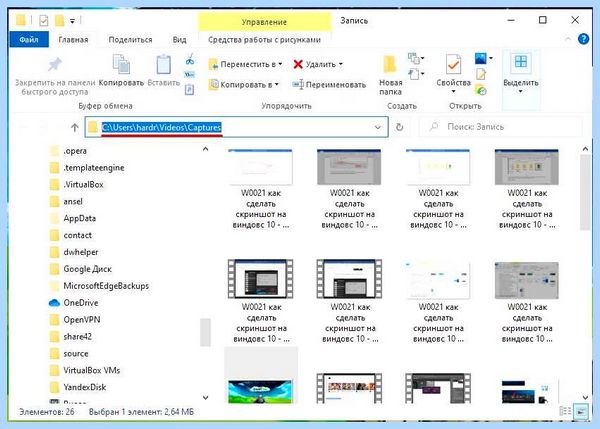Select first video thumbnail with film strip border

click(261, 279)
